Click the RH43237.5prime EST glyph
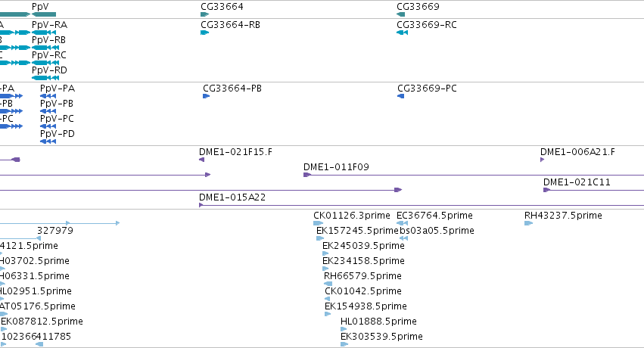 click(528, 223)
